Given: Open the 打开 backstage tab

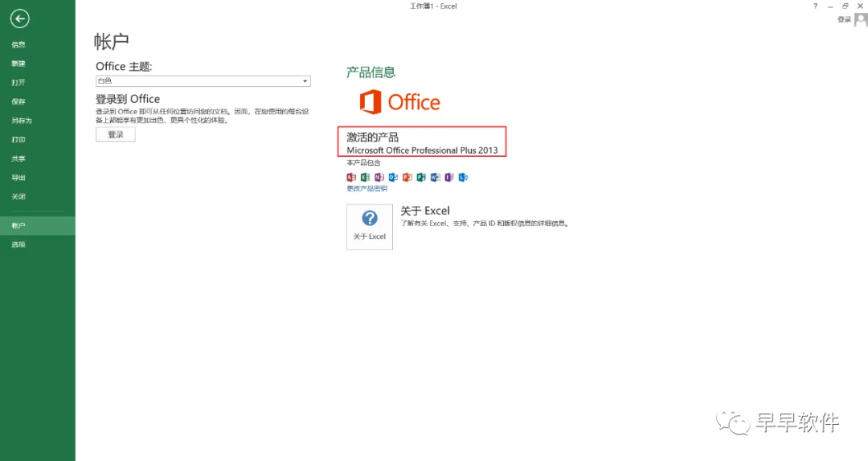Looking at the screenshot, I should pyautogui.click(x=18, y=83).
